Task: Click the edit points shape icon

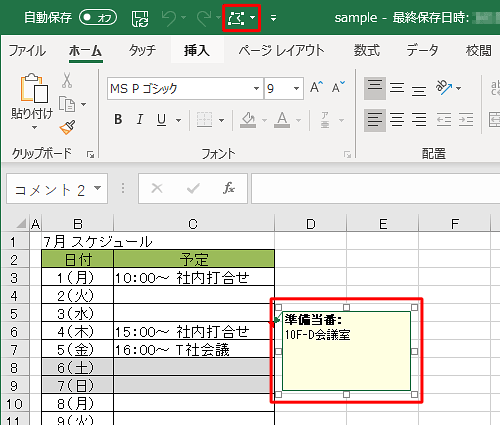Action: pyautogui.click(x=236, y=18)
